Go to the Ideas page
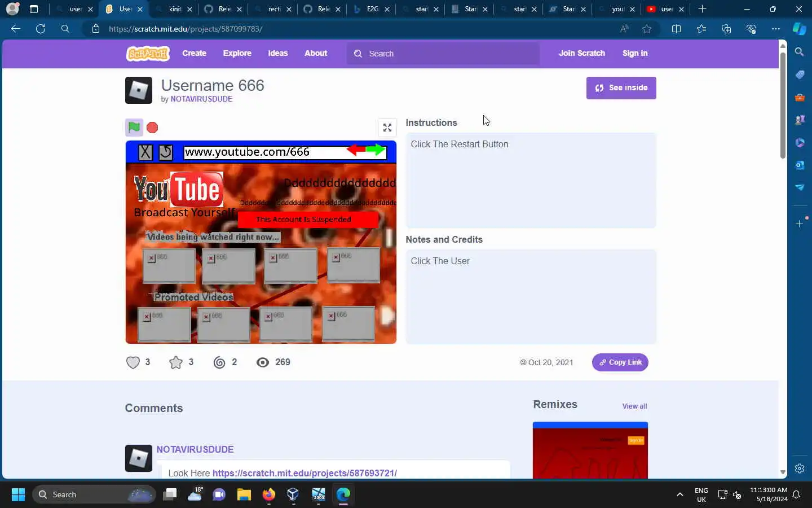This screenshot has width=812, height=508. pyautogui.click(x=278, y=53)
